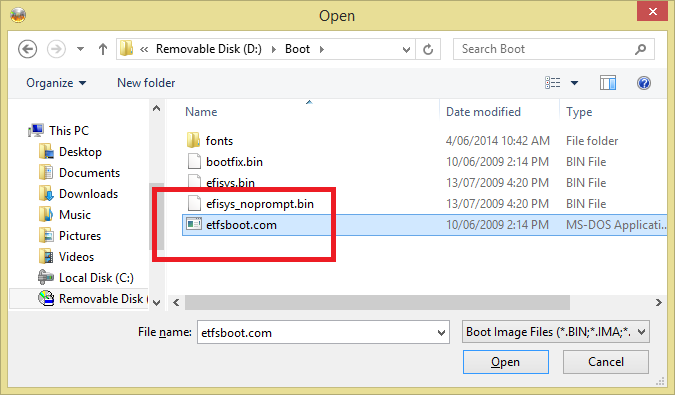
Task: Open Documents in navigation pane
Action: [89, 173]
